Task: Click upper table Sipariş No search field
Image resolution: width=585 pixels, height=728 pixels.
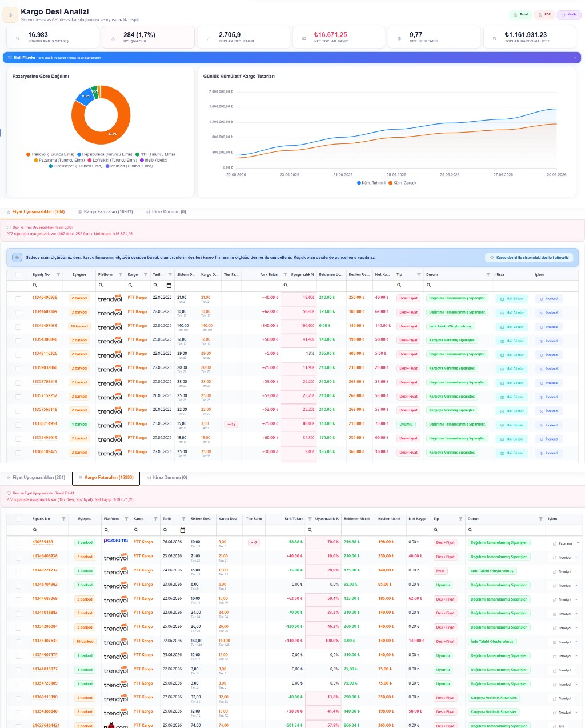Action: click(47, 285)
